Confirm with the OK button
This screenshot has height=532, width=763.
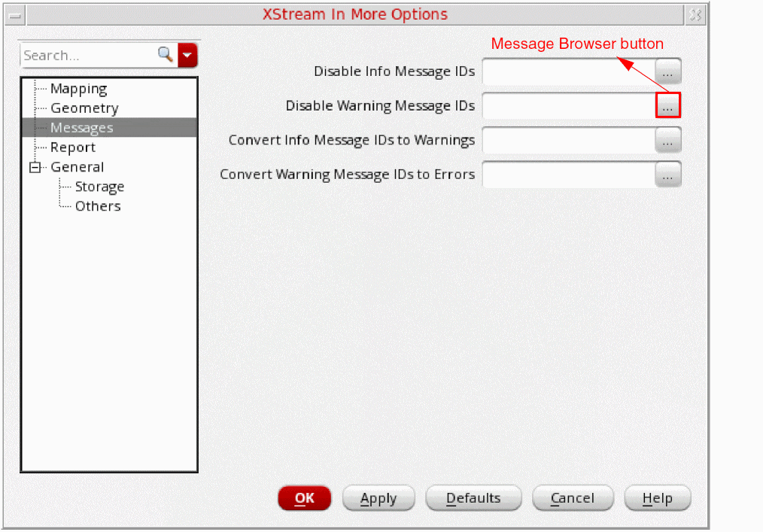(x=305, y=498)
